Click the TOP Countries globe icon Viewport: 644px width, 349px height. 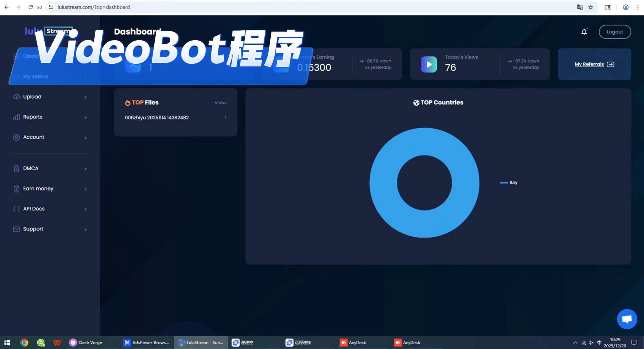tap(416, 103)
